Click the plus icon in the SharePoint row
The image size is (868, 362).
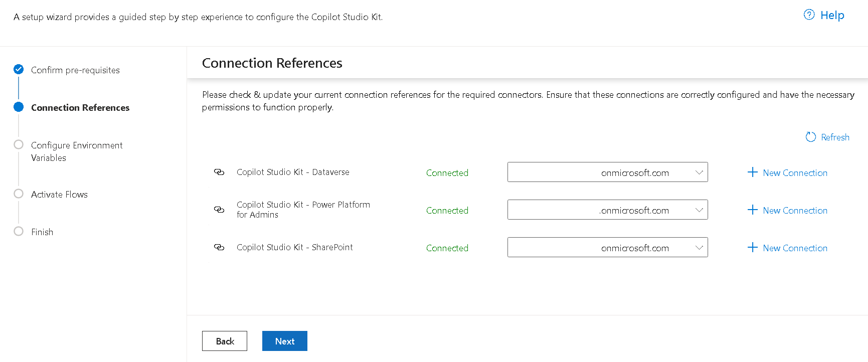pyautogui.click(x=752, y=248)
